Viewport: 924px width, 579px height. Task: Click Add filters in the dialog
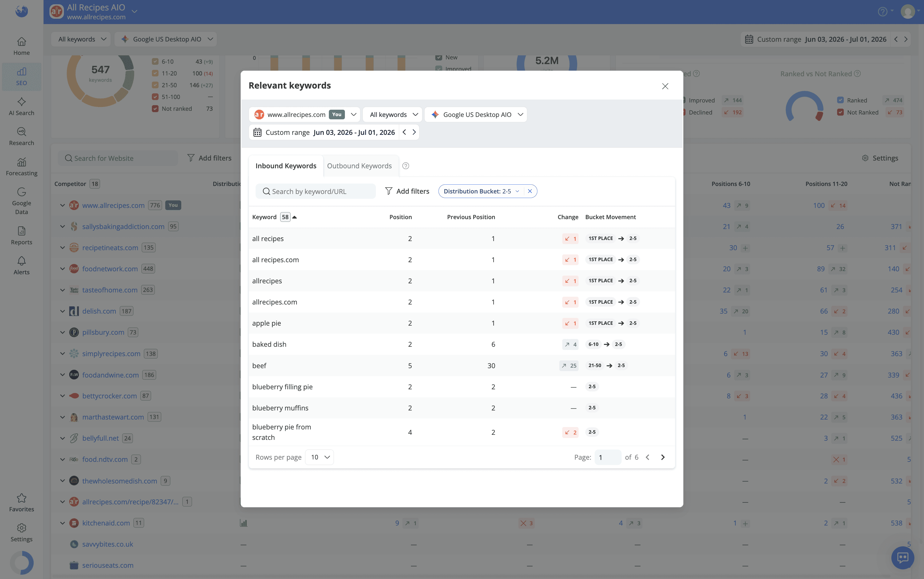point(407,191)
